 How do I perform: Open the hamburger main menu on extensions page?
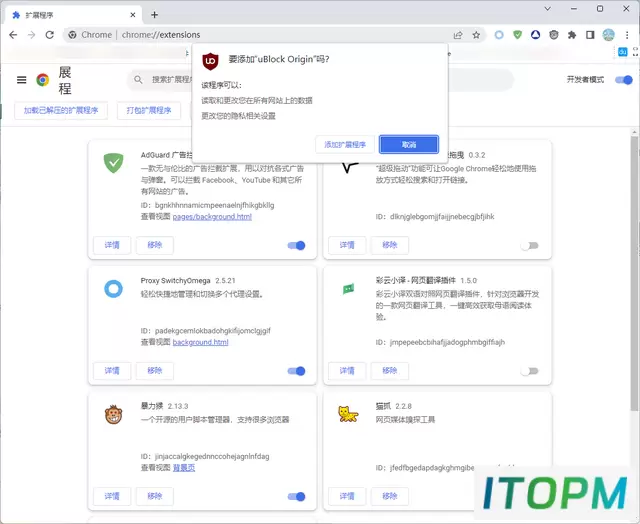(x=22, y=80)
